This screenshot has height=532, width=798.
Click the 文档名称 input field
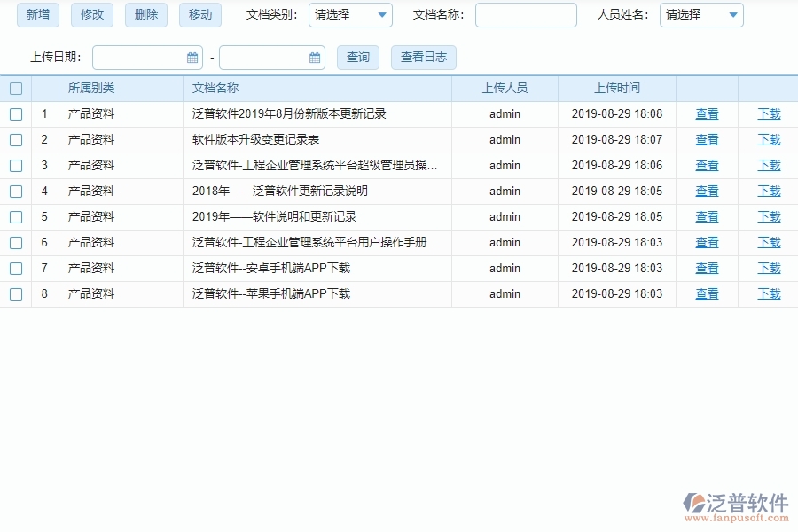point(525,15)
